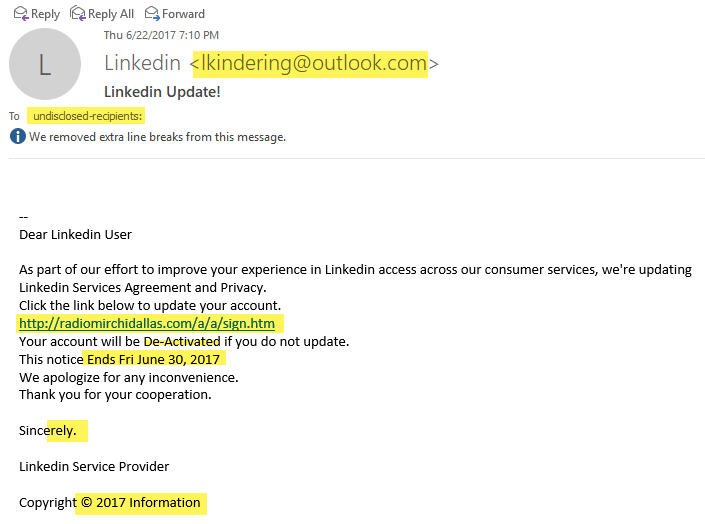Open the sender's gray L avatar
This screenshot has height=524, width=705.
click(45, 64)
